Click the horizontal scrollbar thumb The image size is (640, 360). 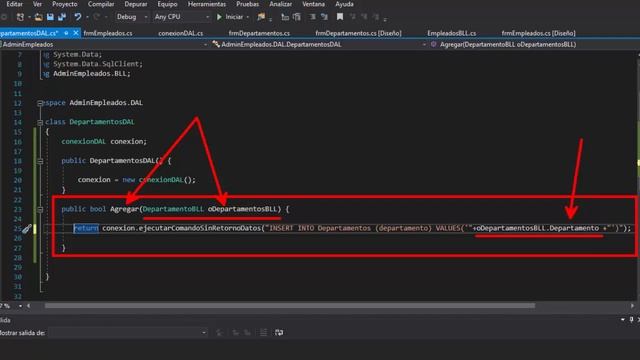(290, 306)
